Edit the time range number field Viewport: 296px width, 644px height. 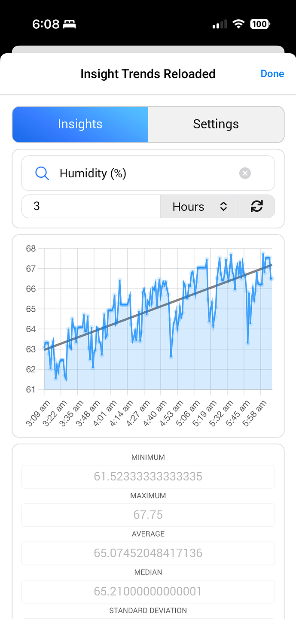pyautogui.click(x=91, y=207)
